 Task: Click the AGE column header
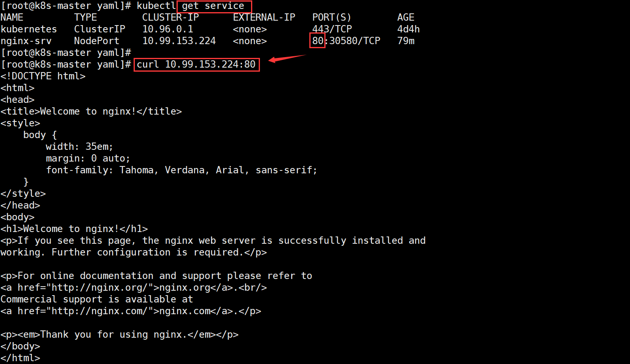(x=406, y=17)
